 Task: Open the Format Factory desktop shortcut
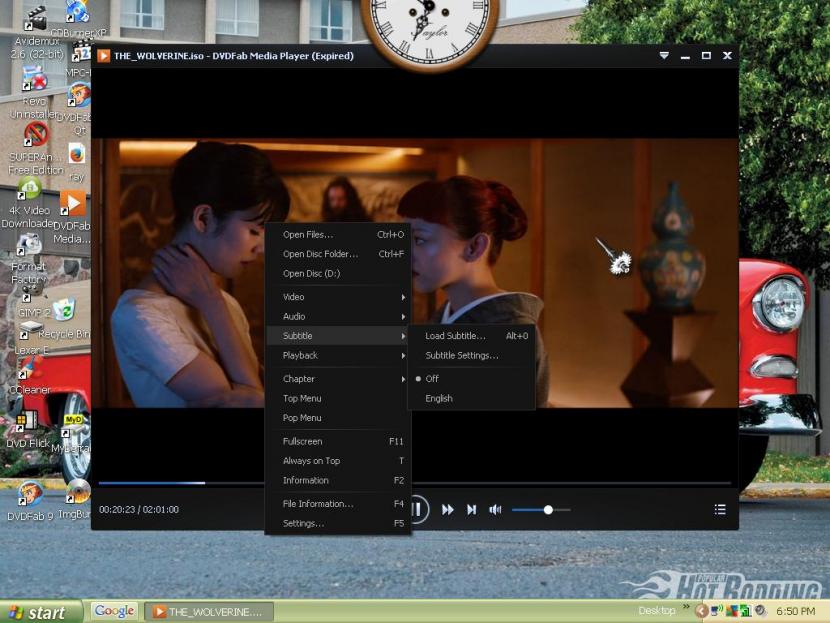(x=29, y=245)
